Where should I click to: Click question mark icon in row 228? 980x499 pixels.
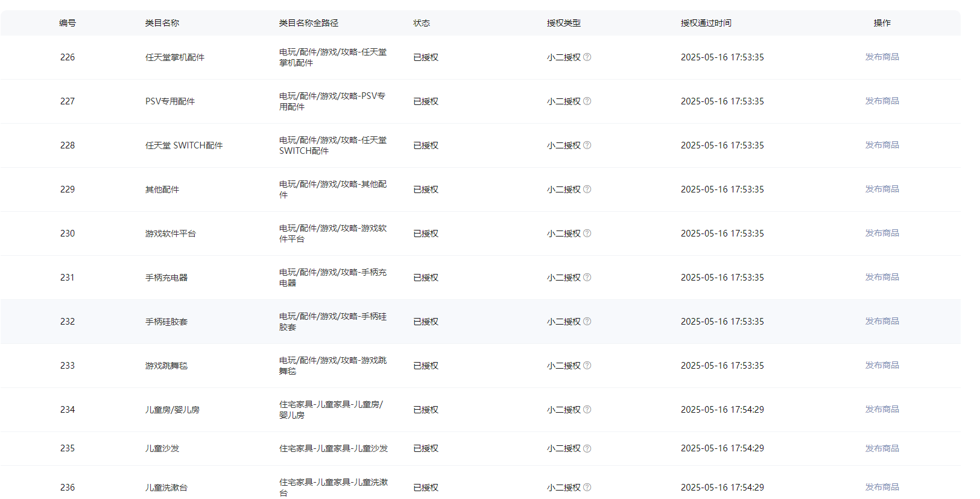(x=587, y=145)
